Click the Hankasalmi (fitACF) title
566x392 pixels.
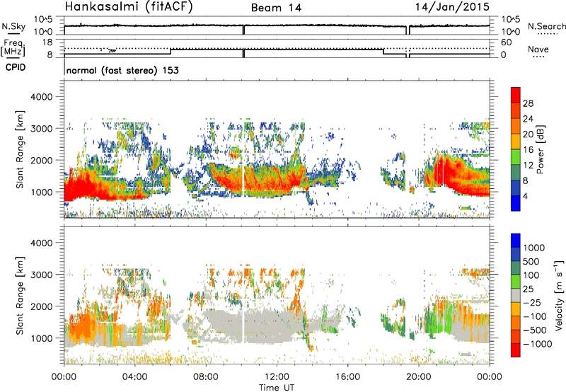click(x=129, y=7)
